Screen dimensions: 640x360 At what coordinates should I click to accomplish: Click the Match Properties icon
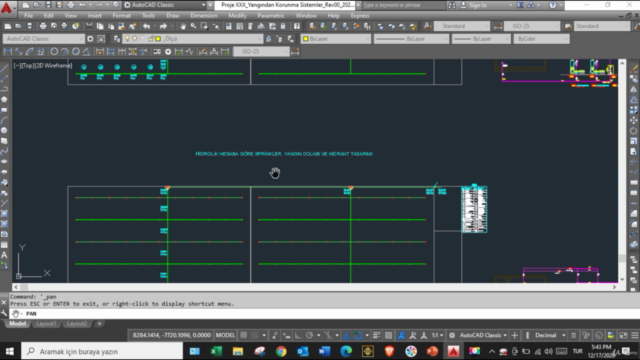pos(132,26)
